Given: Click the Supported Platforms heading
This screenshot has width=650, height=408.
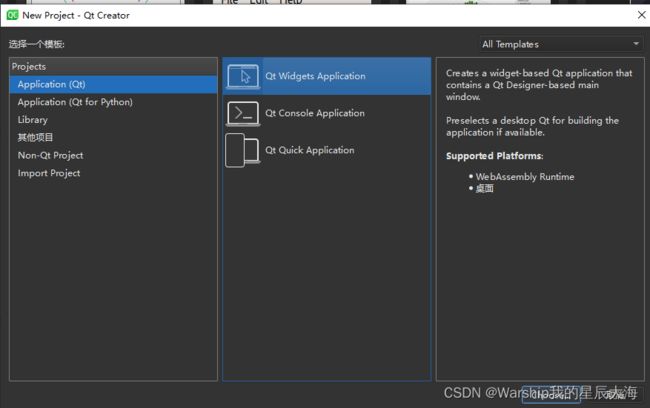Looking at the screenshot, I should [495, 156].
